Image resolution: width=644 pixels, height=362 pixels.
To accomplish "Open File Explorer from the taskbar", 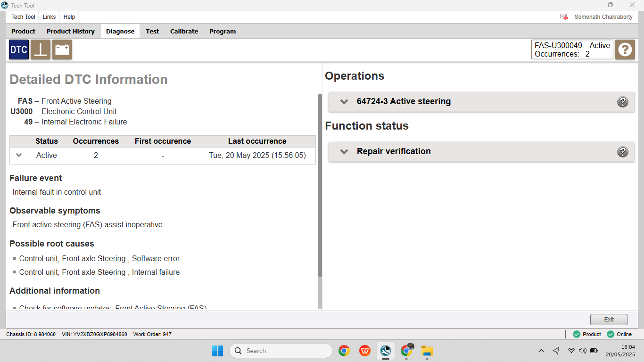I will coord(427,351).
